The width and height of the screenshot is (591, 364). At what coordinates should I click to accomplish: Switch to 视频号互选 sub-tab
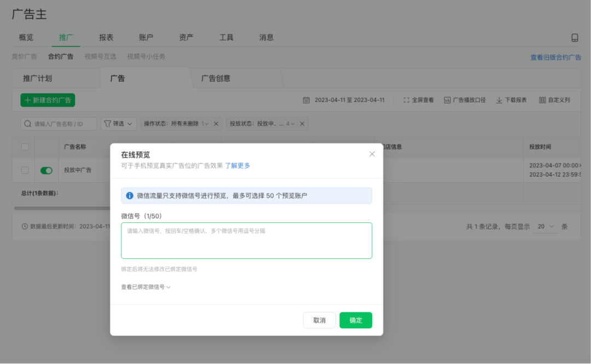[100, 56]
